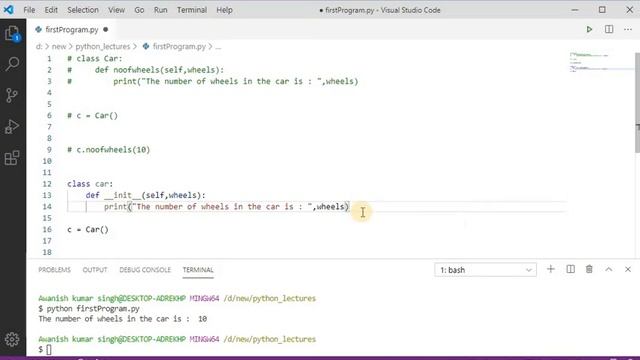The height and width of the screenshot is (360, 640).
Task: Open the Run menu
Action: point(160,10)
